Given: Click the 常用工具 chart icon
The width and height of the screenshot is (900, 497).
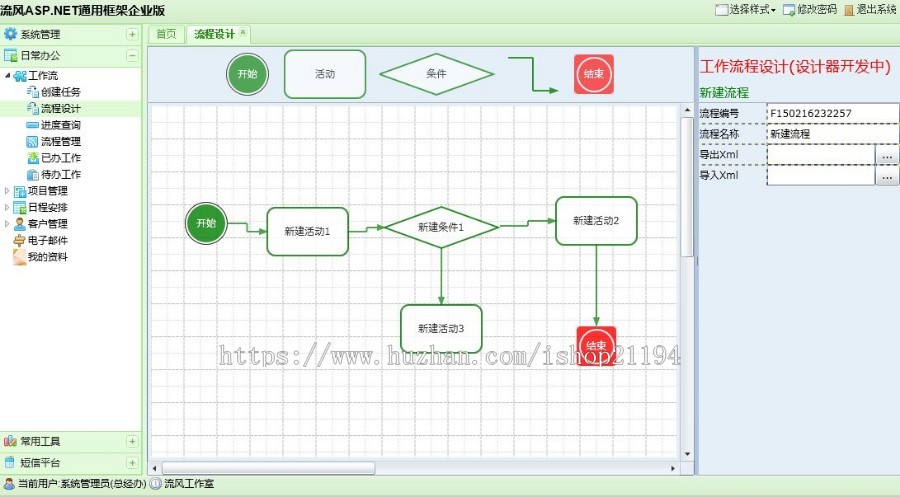Looking at the screenshot, I should point(10,441).
